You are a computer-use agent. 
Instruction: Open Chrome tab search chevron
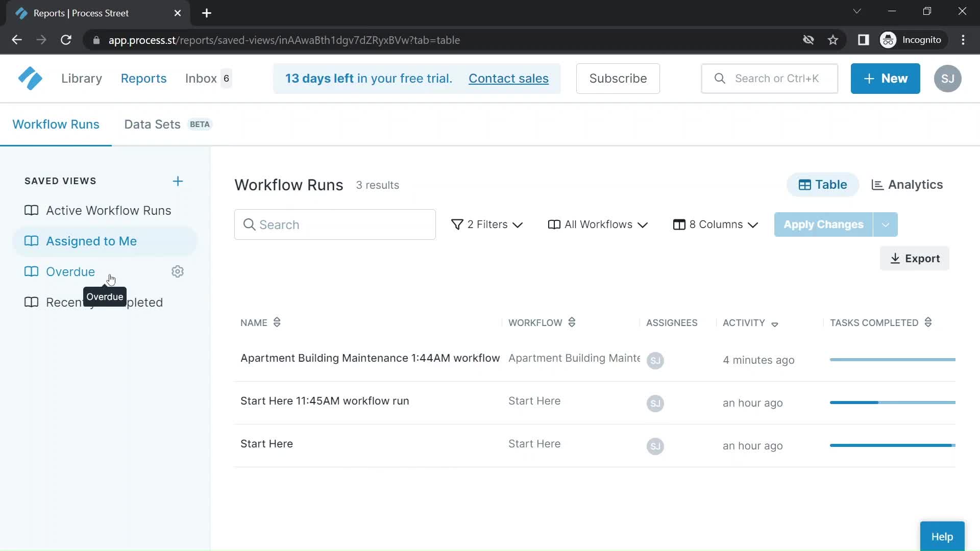(857, 11)
